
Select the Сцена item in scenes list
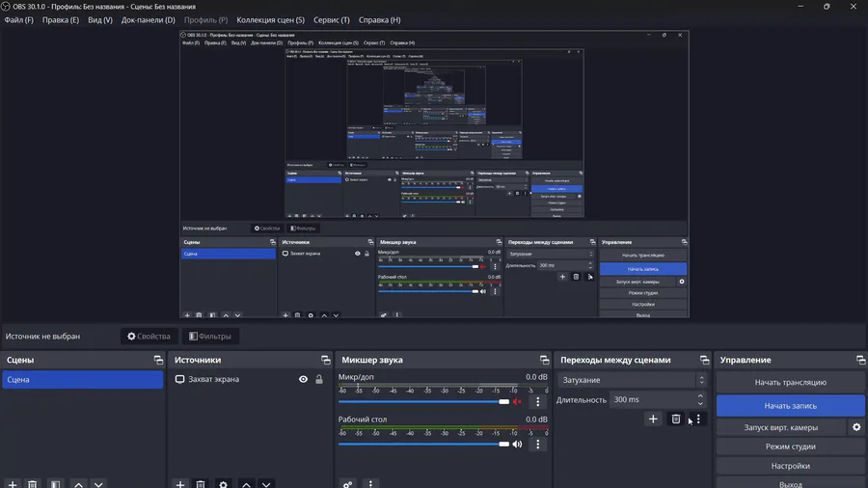point(83,380)
